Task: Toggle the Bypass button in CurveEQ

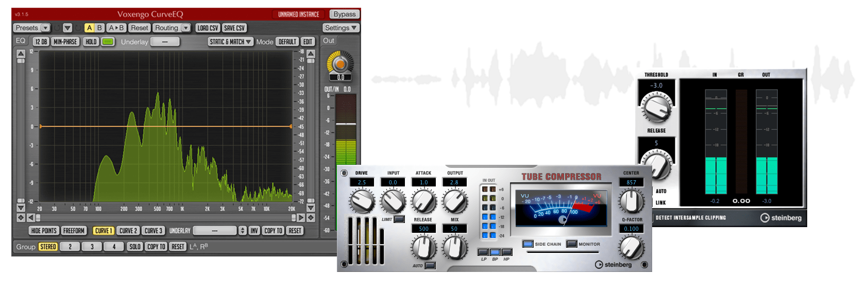Action: (344, 14)
